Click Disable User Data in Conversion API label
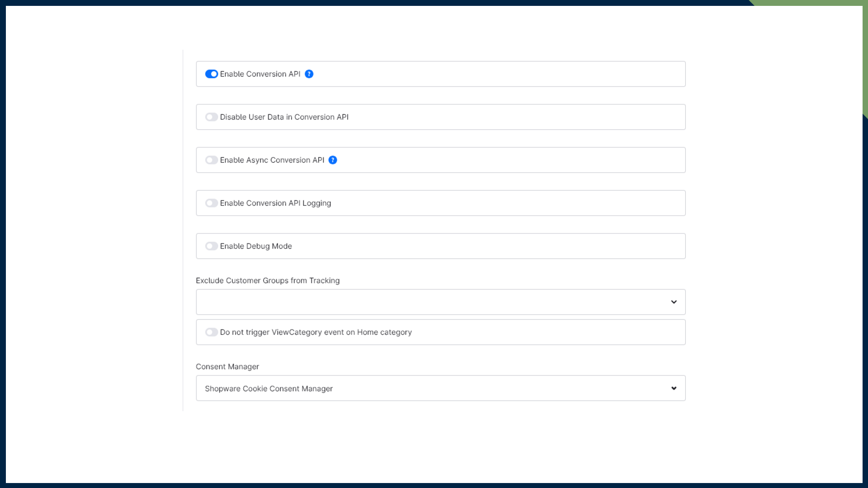Viewport: 868px width, 488px height. (x=284, y=117)
